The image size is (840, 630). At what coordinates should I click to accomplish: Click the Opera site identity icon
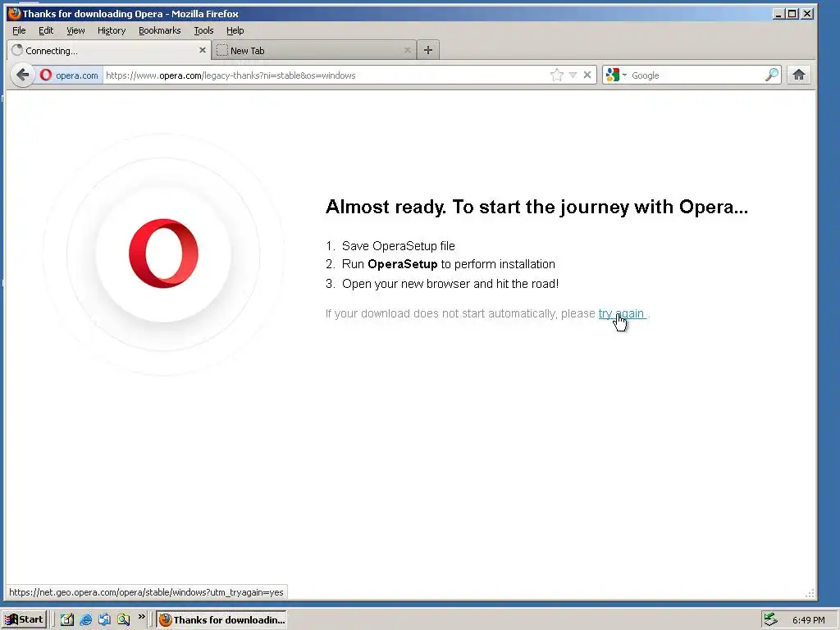pyautogui.click(x=46, y=75)
